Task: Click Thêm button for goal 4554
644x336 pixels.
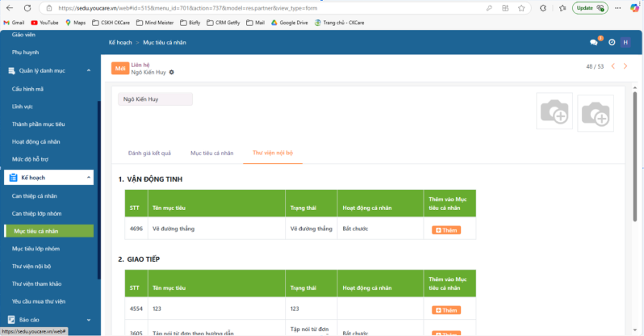Action: (446, 310)
